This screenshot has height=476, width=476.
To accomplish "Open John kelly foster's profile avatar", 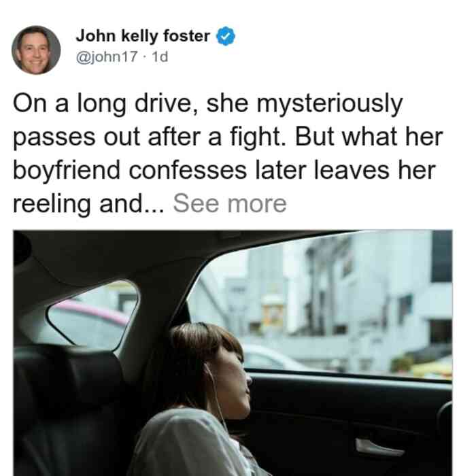I will (36, 50).
